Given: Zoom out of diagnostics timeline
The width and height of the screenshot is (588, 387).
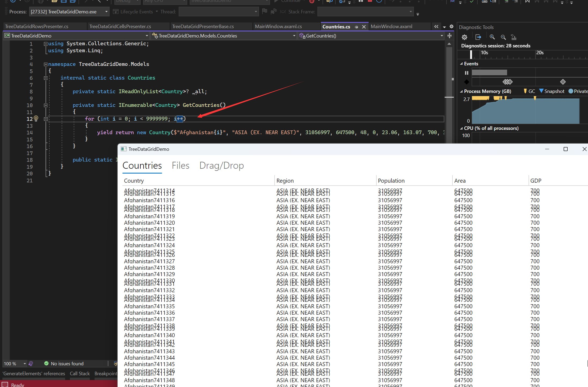Looking at the screenshot, I should click(503, 37).
